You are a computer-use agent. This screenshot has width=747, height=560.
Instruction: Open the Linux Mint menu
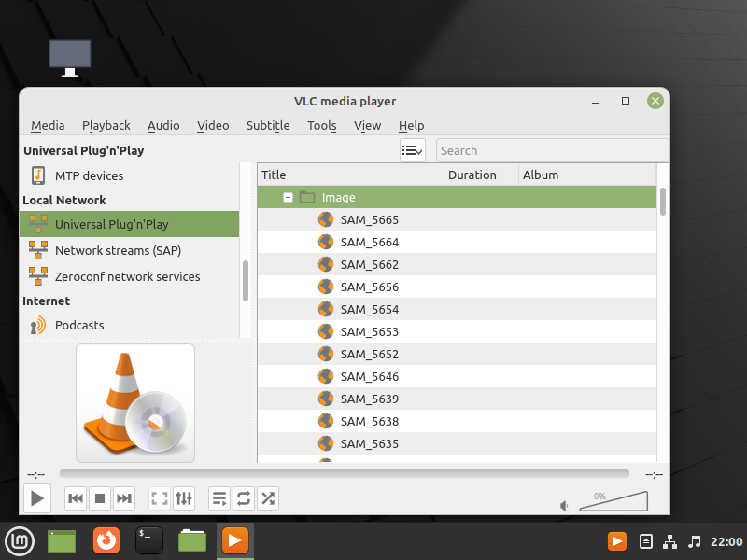coord(20,541)
